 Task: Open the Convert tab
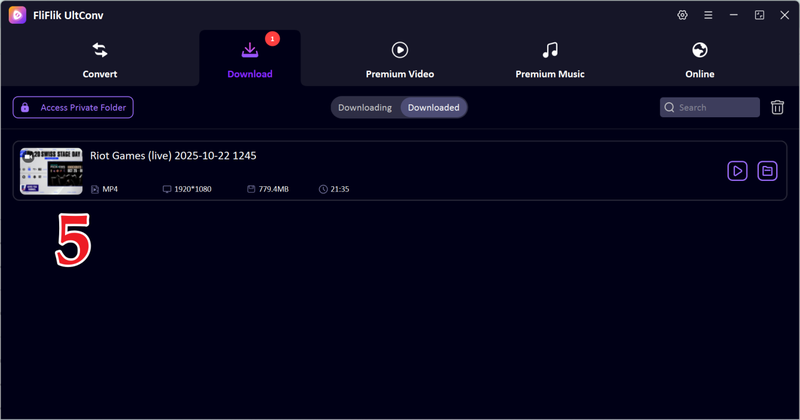[99, 60]
